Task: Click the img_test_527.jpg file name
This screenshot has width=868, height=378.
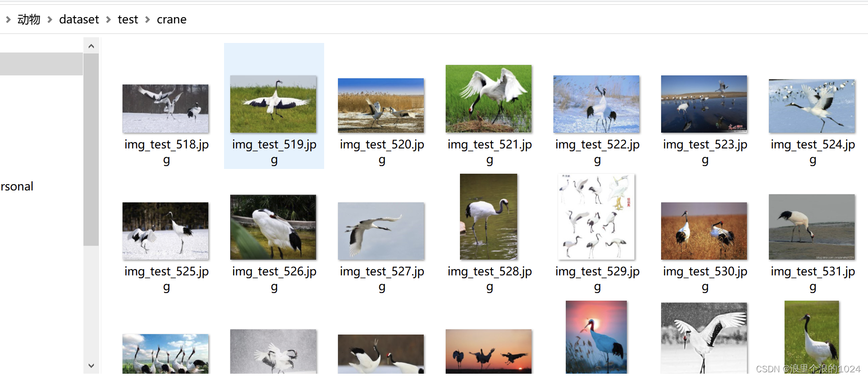Action: tap(382, 279)
